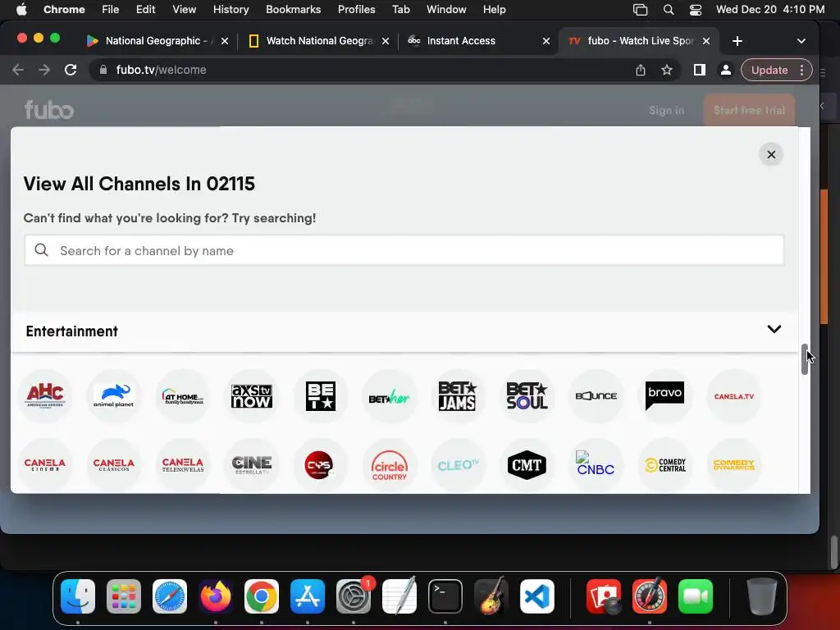The width and height of the screenshot is (840, 630).
Task: Choose the red CYS channel logo
Action: (321, 465)
